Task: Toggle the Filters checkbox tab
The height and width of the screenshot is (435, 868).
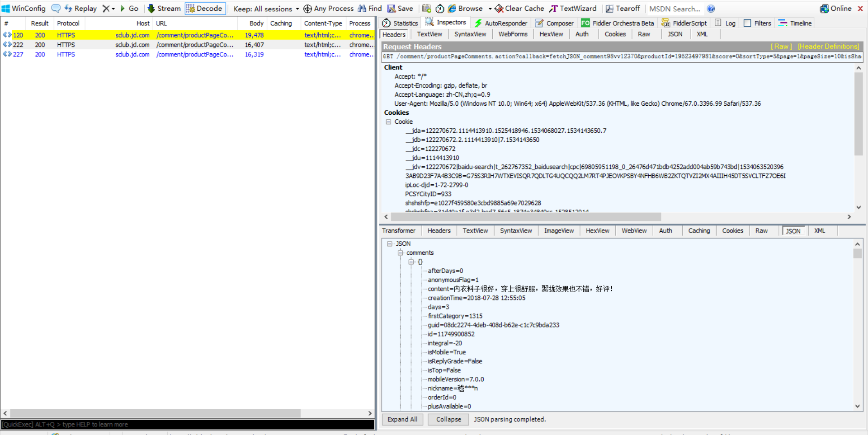Action: (758, 23)
